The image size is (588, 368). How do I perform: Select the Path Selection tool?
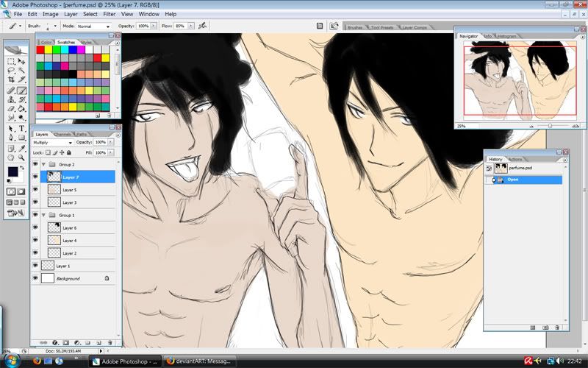[x=11, y=129]
